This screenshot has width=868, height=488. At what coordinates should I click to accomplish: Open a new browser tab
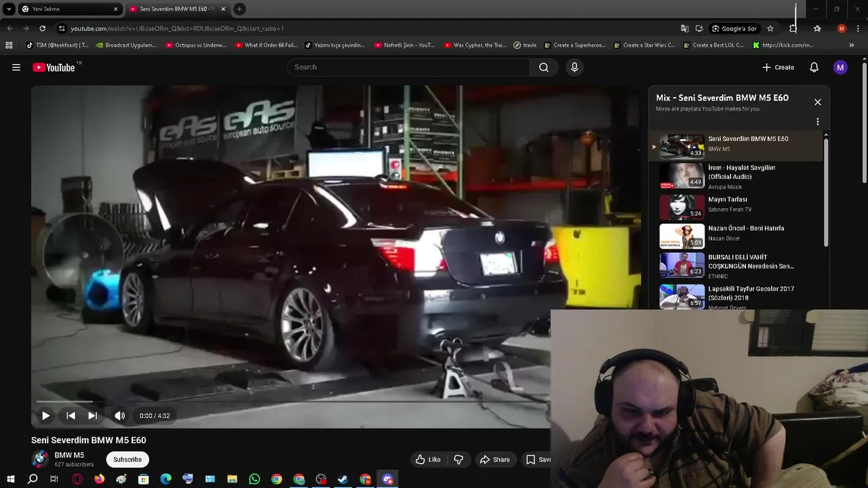coord(239,9)
